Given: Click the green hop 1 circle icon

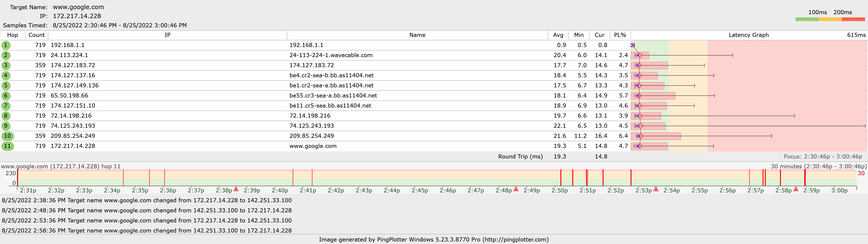Looking at the screenshot, I should [x=6, y=45].
